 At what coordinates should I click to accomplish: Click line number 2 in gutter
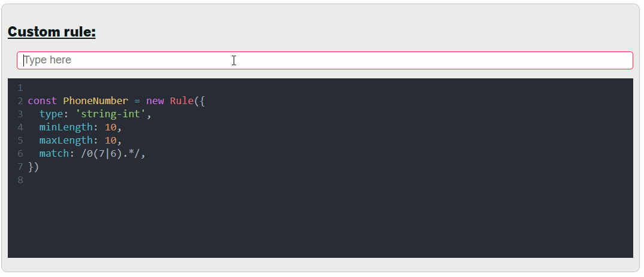click(20, 101)
